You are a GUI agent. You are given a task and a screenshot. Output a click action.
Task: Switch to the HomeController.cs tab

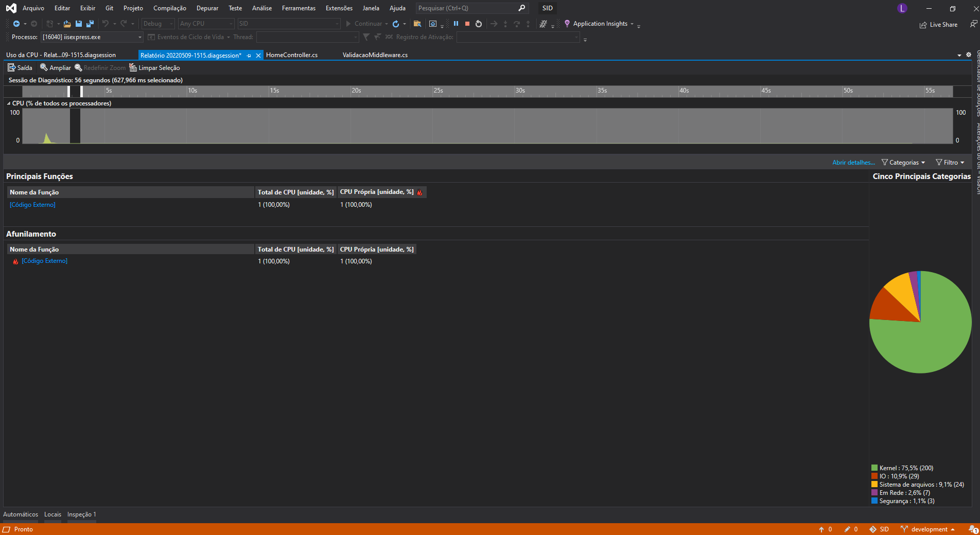pyautogui.click(x=292, y=55)
